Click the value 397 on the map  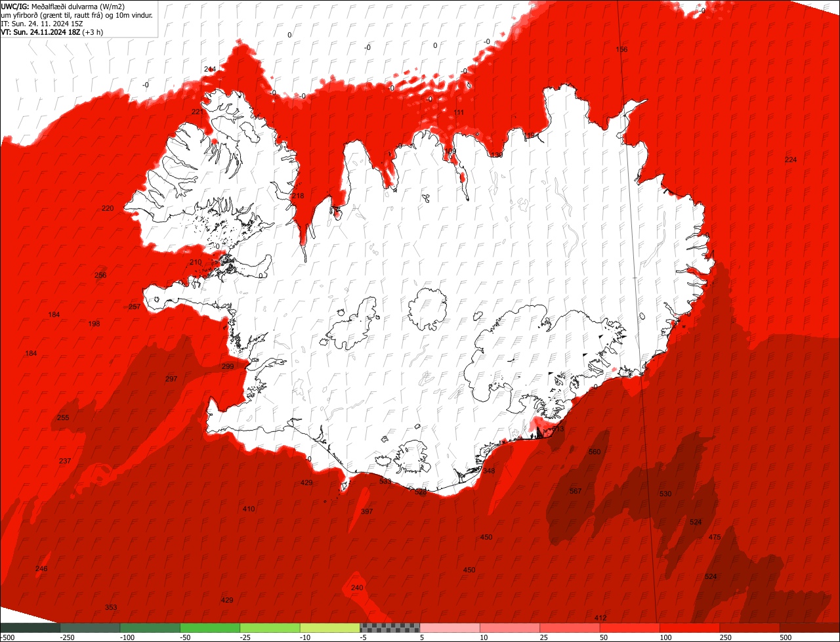[367, 511]
